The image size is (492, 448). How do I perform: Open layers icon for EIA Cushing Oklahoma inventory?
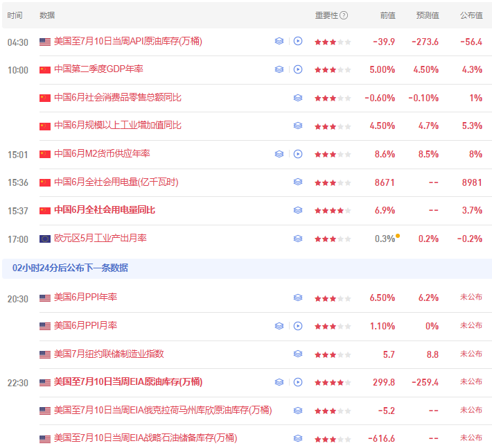point(298,411)
